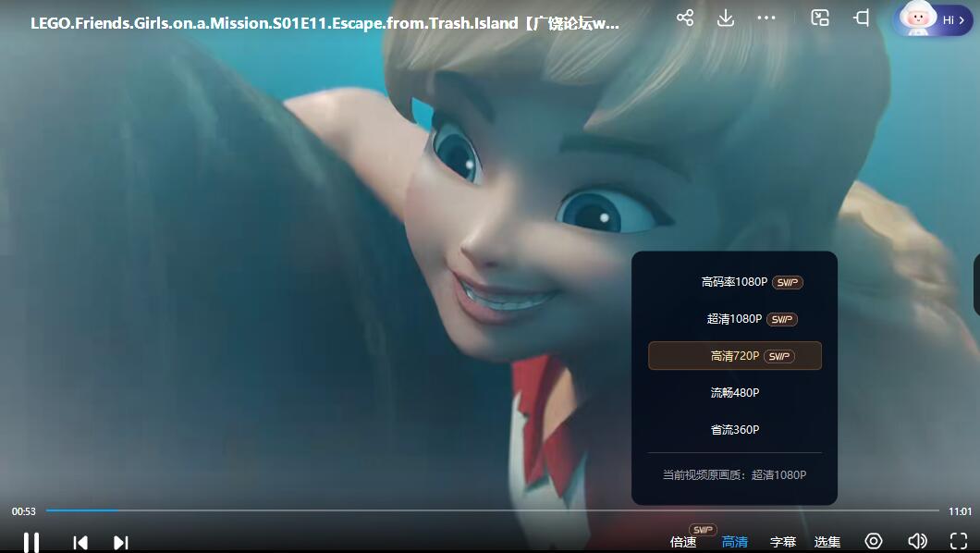
Task: Click the 11:01 total duration label
Action: [960, 511]
